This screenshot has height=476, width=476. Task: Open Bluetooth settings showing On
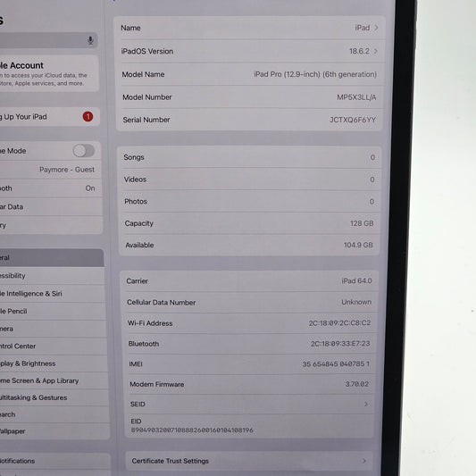(51, 188)
